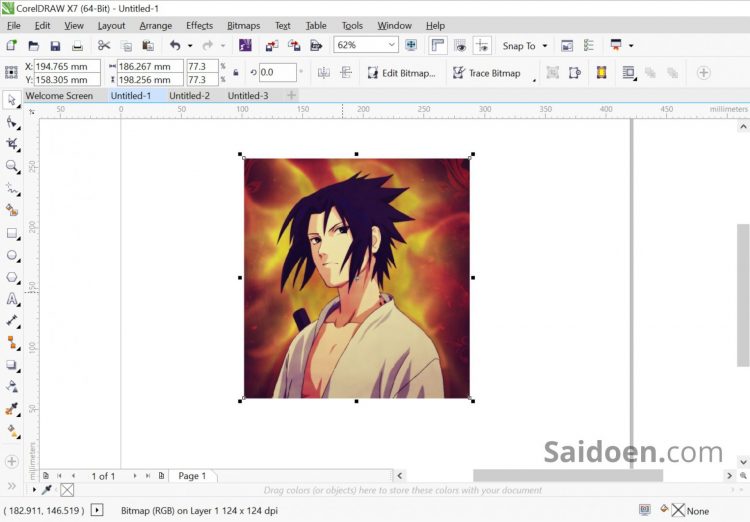This screenshot has width=750, height=522.
Task: Expand the Undo history arrow
Action: pyautogui.click(x=190, y=45)
